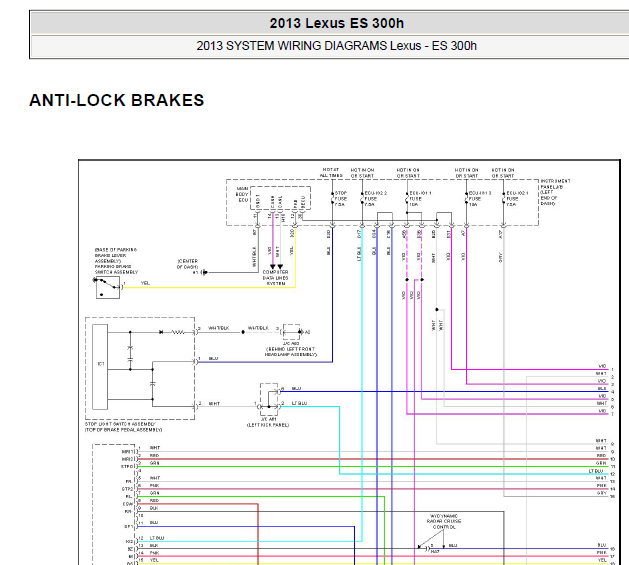Click the STOP LIGHT SWITCH ASSEMBLY label
Image resolution: width=629 pixels, height=565 pixels.
[124, 427]
